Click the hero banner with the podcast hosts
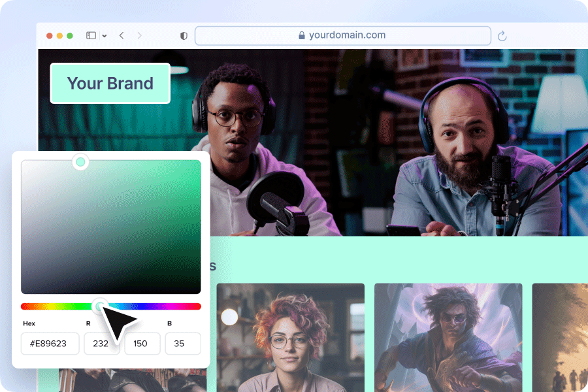 coord(392,144)
